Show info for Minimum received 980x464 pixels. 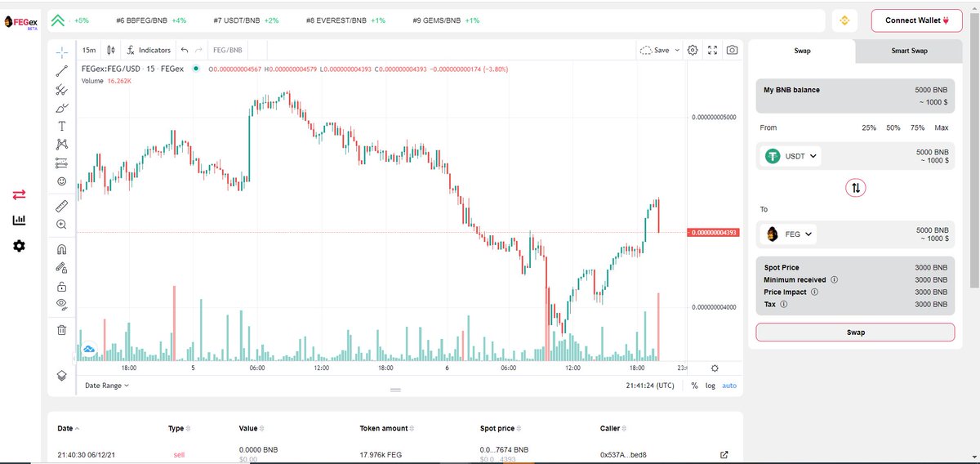pos(834,279)
